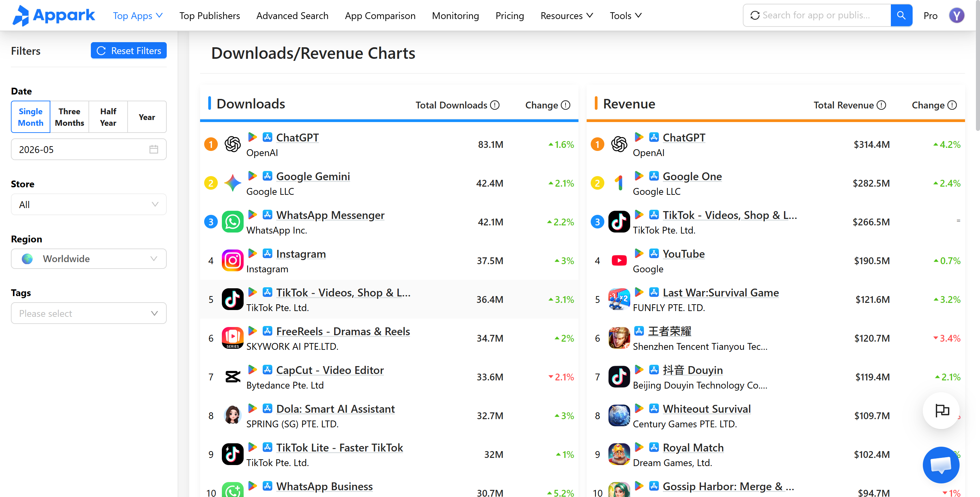Open App Comparison page
This screenshot has width=980, height=497.
(380, 16)
